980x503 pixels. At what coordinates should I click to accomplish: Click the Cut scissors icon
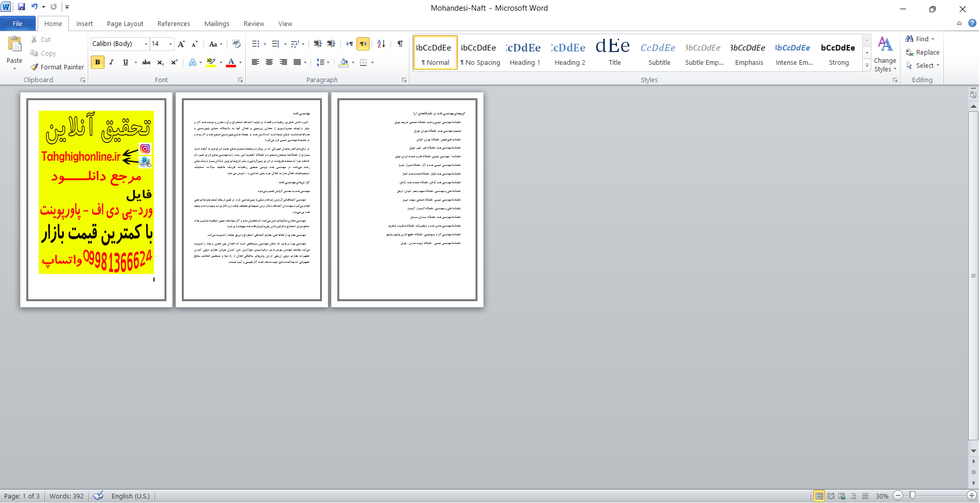point(34,39)
